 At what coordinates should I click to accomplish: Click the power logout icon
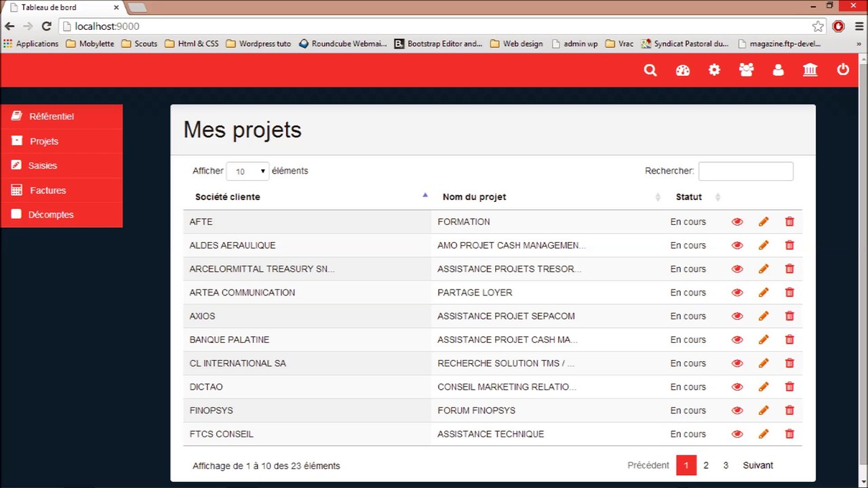tap(843, 70)
